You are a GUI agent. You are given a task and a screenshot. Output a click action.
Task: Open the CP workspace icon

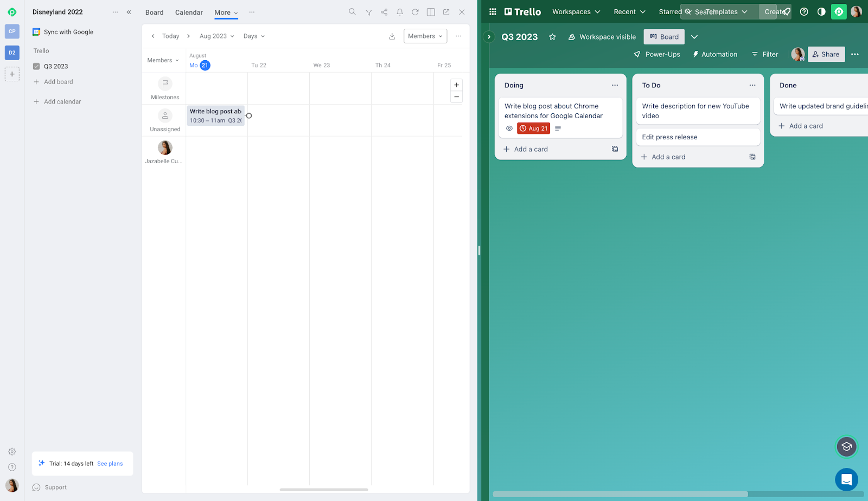pos(12,31)
